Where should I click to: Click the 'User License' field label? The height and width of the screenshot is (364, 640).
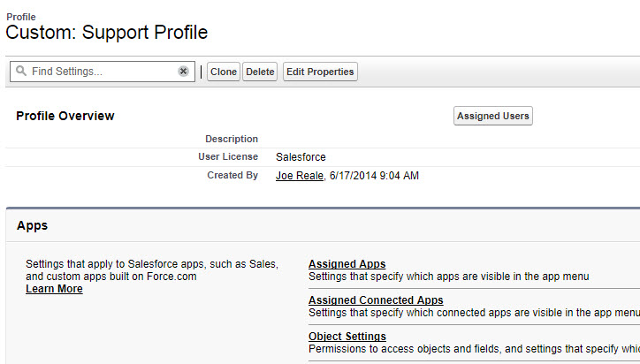coord(228,156)
